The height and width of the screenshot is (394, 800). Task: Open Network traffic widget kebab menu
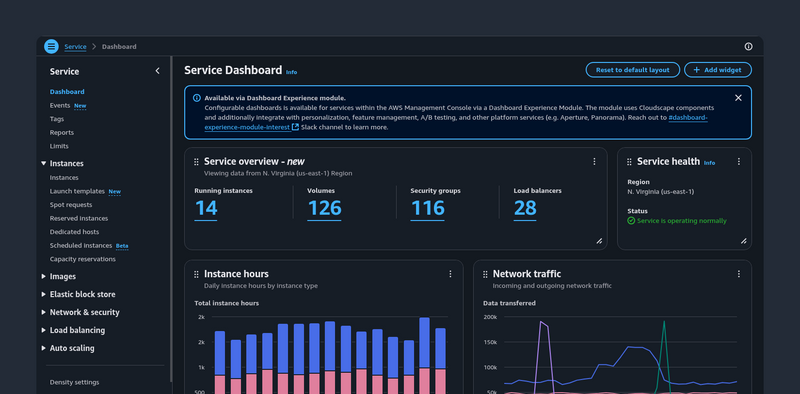(738, 274)
